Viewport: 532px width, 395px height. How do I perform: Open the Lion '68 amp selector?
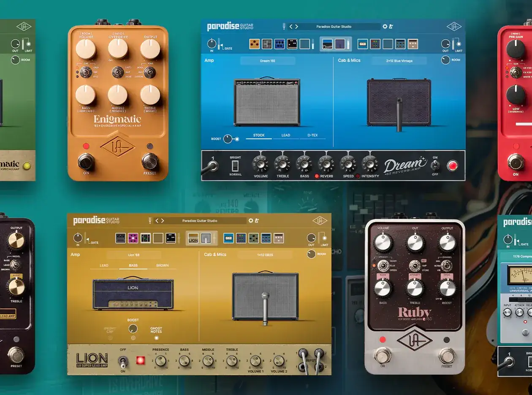(134, 255)
